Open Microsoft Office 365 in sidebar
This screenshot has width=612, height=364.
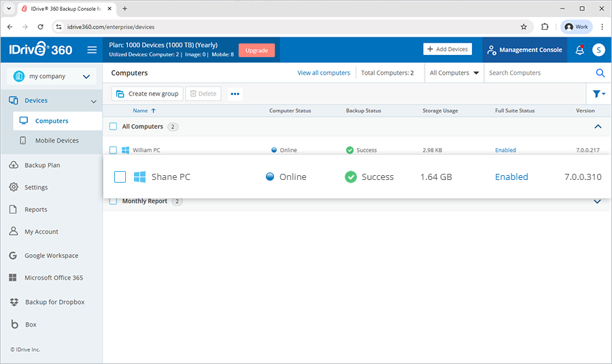tap(54, 278)
